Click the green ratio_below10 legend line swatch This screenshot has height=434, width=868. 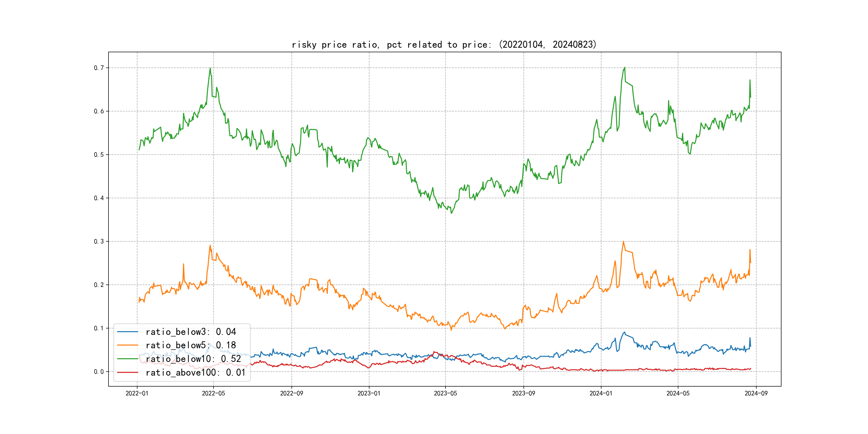click(x=127, y=359)
